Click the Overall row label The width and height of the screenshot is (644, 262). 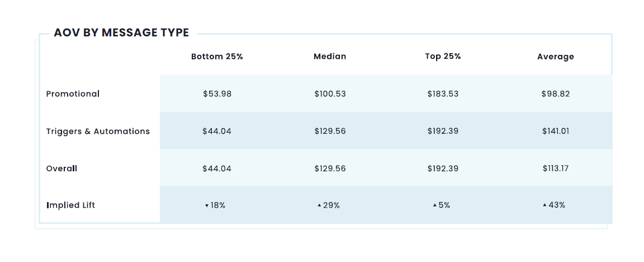pyautogui.click(x=61, y=169)
